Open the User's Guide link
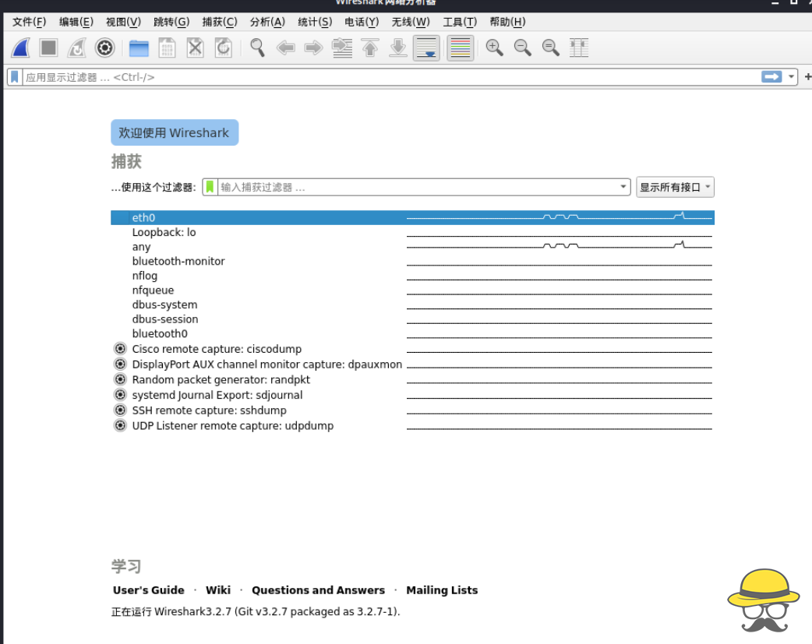Screen dimensions: 812x644 coord(148,589)
